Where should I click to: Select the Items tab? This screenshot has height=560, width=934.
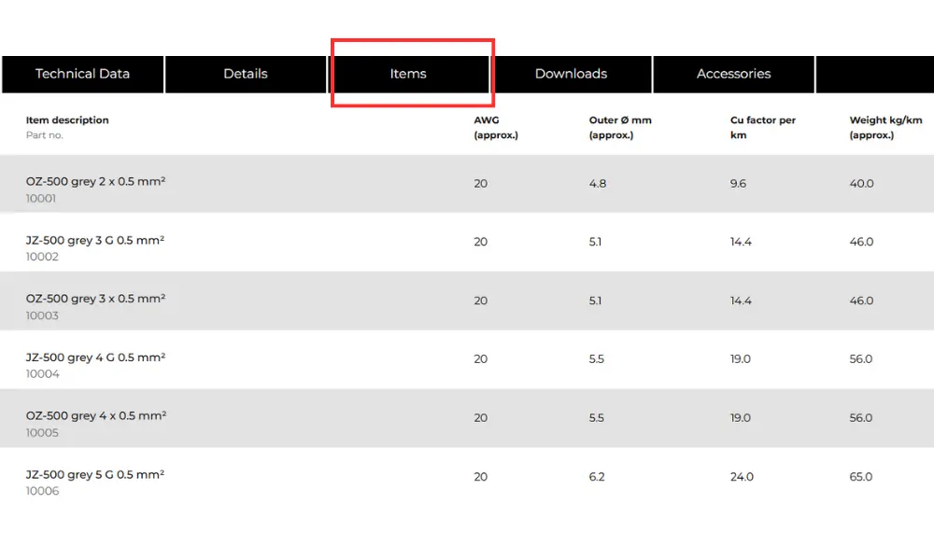[x=408, y=74]
